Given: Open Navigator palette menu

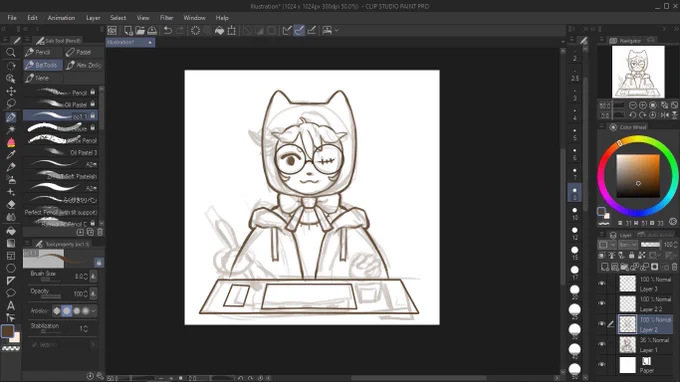Looking at the screenshot, I should click(602, 40).
